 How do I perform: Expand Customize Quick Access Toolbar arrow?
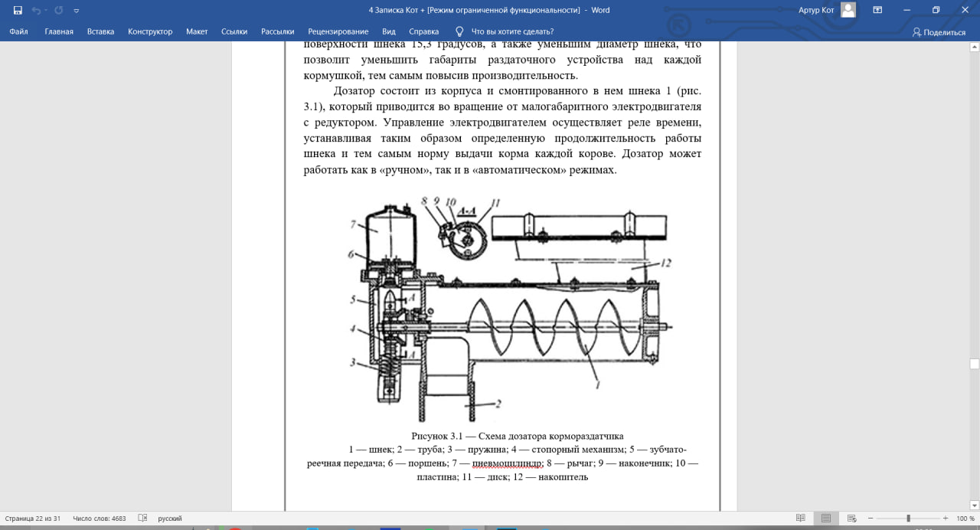76,11
